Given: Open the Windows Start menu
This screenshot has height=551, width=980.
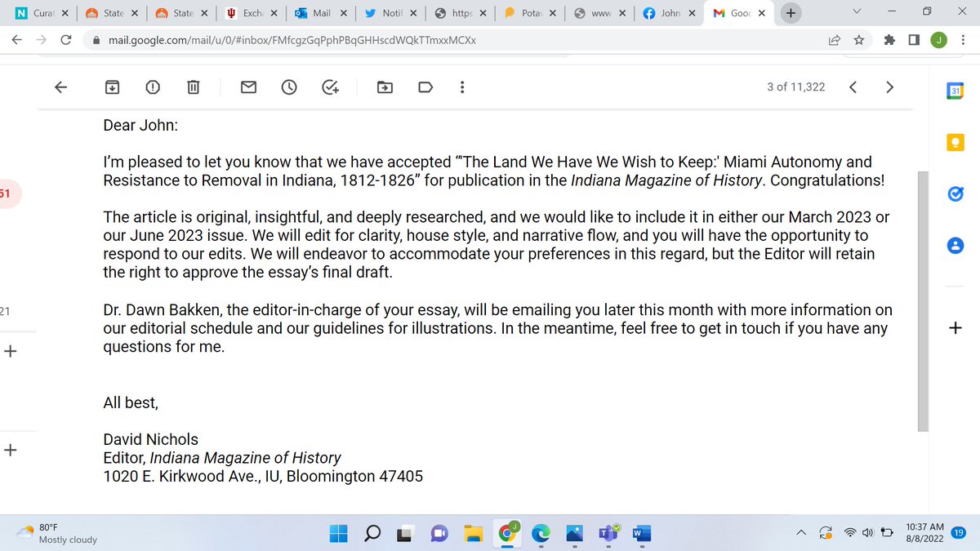Looking at the screenshot, I should 338,533.
